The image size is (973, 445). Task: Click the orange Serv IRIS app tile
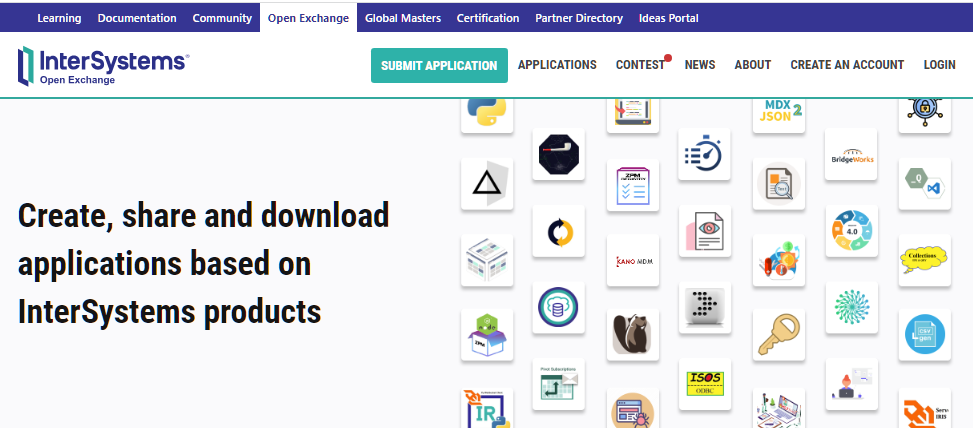click(x=925, y=408)
